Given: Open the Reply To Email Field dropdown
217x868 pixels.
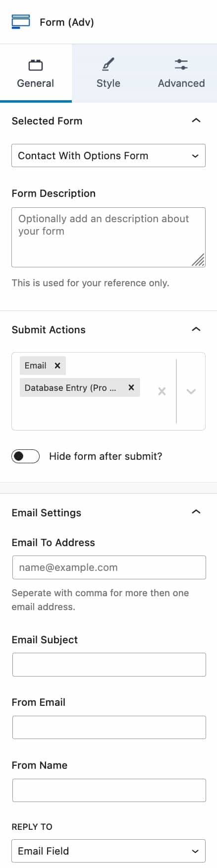Looking at the screenshot, I should click(x=108, y=851).
